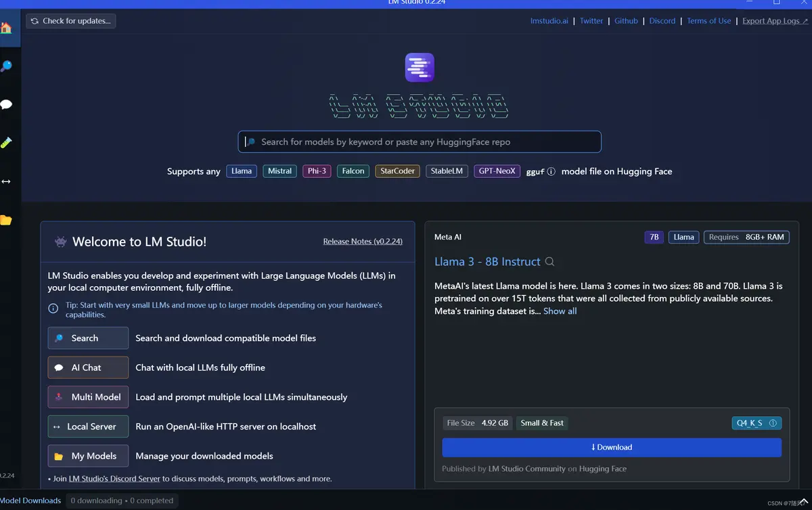Open Multi Model playground icon in sidebar
This screenshot has width=812, height=510.
[x=5, y=143]
